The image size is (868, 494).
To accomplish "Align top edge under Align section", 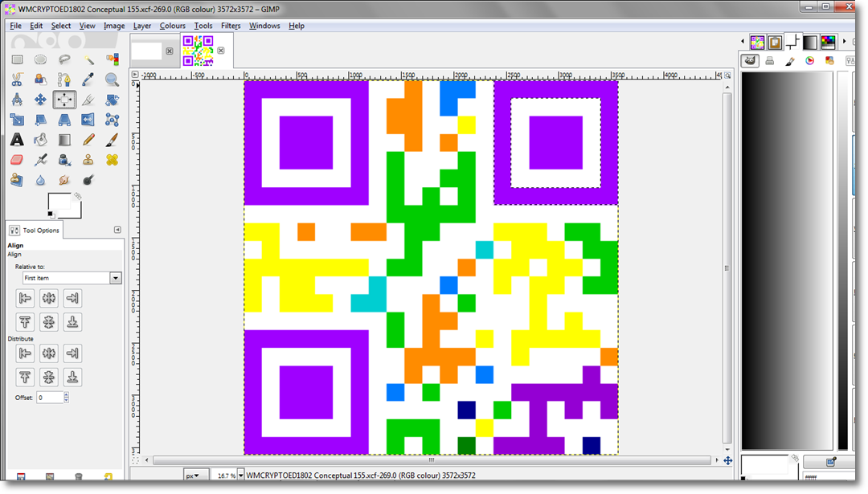I will [x=25, y=322].
